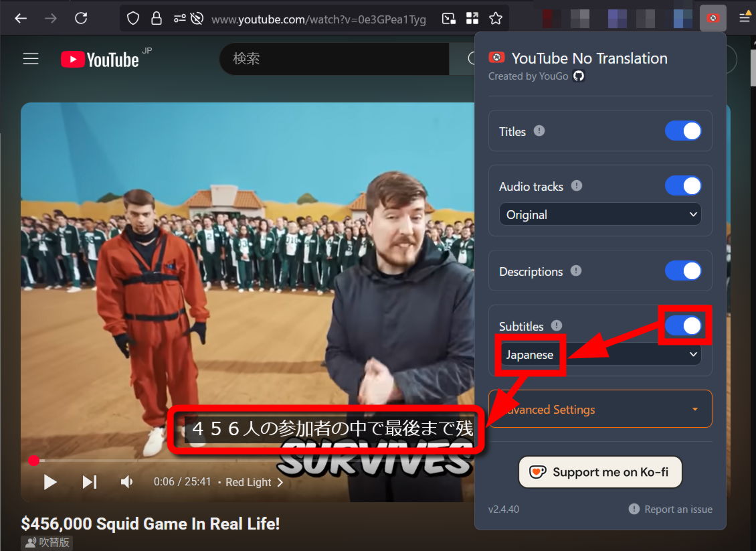Click the browser forward arrow
756x551 pixels.
coord(51,19)
